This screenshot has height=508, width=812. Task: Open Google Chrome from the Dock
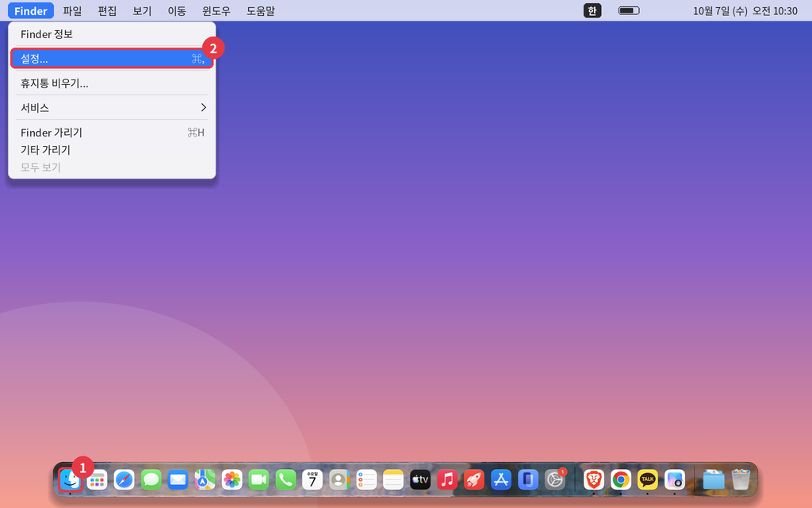621,480
